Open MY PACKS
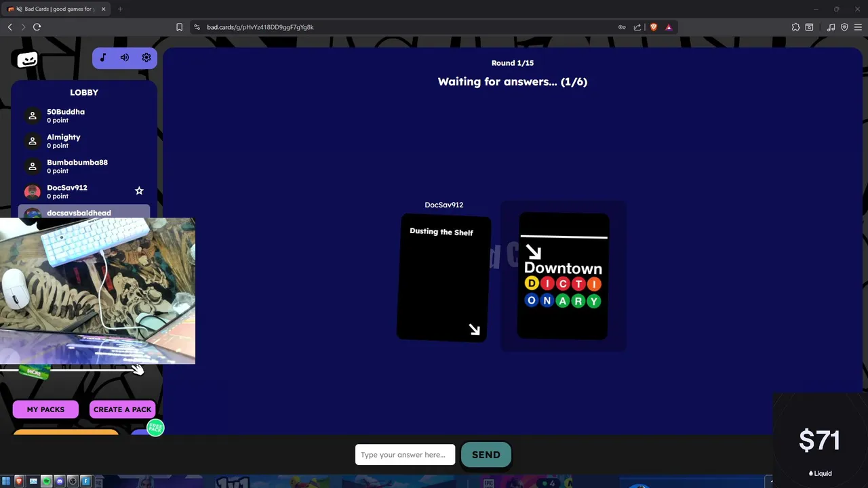 pyautogui.click(x=45, y=409)
